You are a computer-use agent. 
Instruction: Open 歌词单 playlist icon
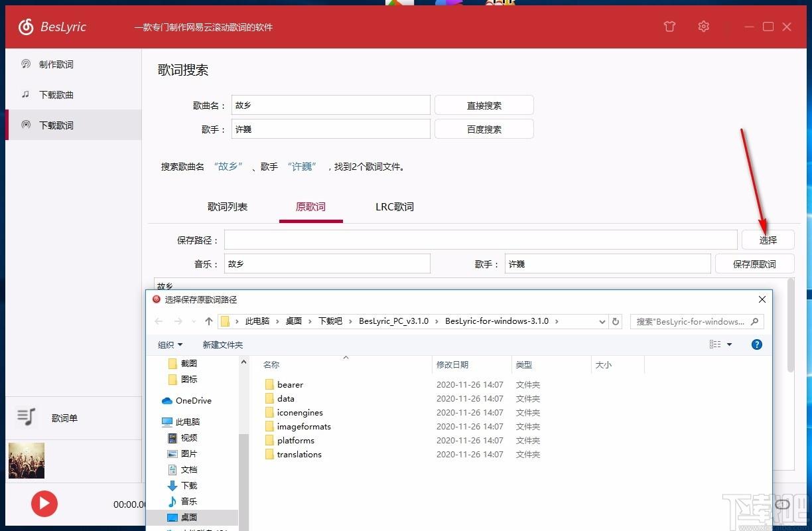pos(27,417)
